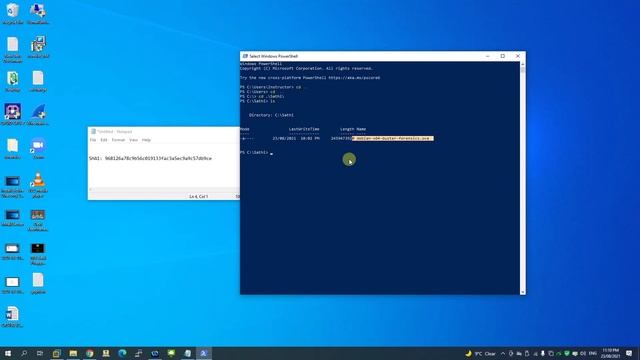Screen dimensions: 640x360
Task: Switch to Notepad via its taskbar icon
Action: tap(187, 353)
